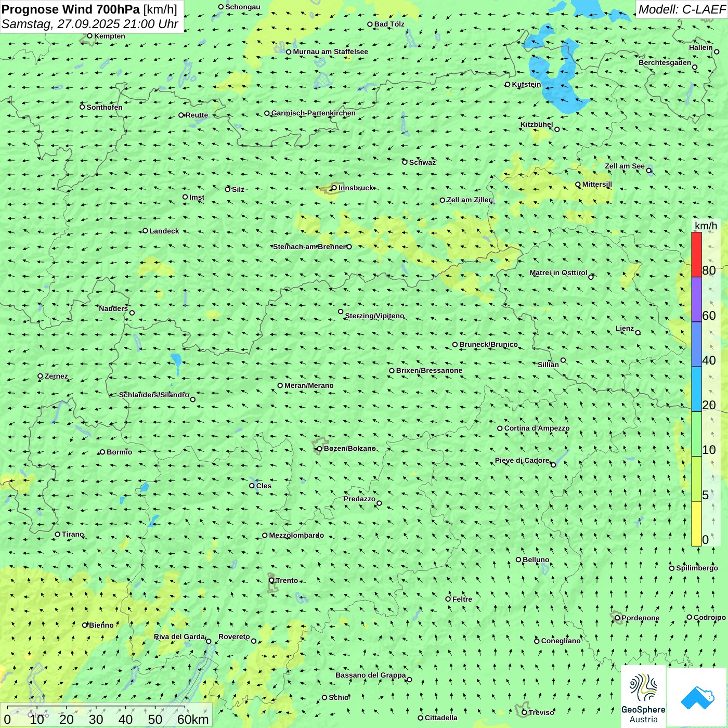Click the 'Landeck' label
This screenshot has height=728, width=728.
coord(164,231)
